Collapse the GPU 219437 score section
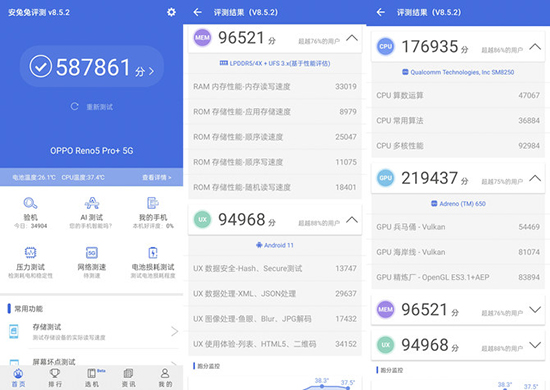Viewport: 550px width, 390px height. [535, 178]
